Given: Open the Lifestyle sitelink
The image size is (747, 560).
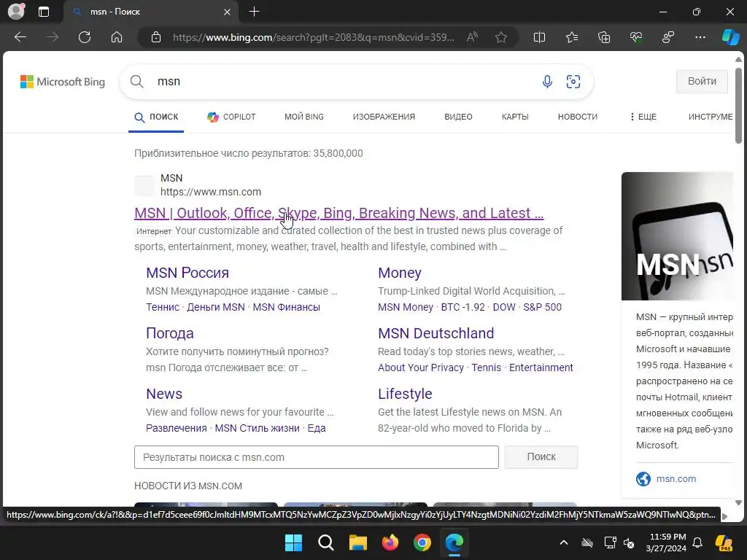Looking at the screenshot, I should coord(405,394).
